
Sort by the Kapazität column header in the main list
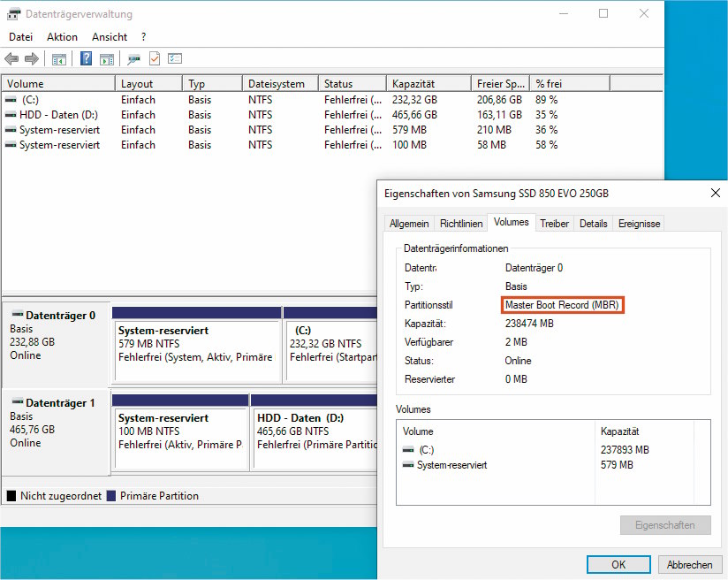coord(428,84)
